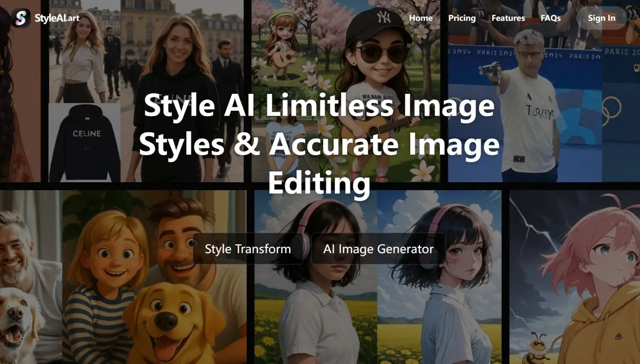This screenshot has height=364, width=640.
Task: Click the main headline text
Action: click(320, 144)
